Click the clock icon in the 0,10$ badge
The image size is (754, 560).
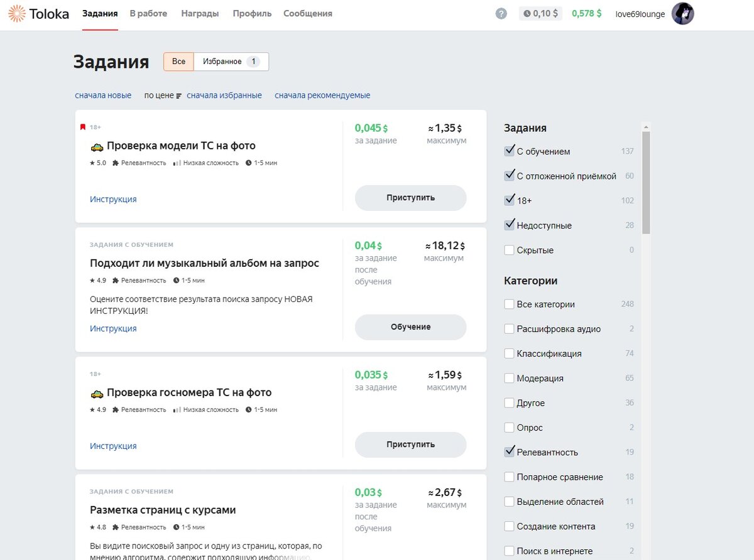point(526,13)
